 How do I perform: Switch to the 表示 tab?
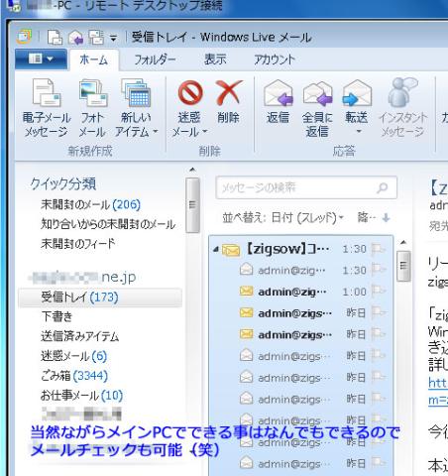tap(215, 59)
